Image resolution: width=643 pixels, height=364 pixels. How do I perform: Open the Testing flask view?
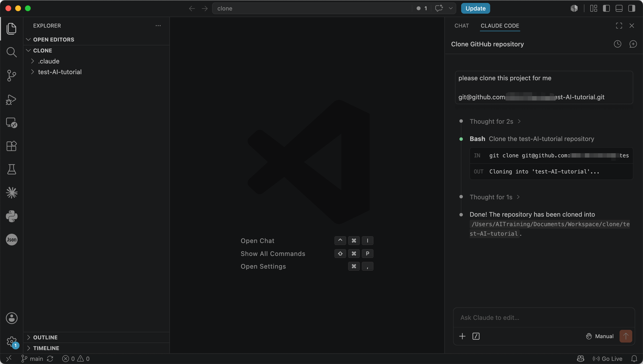(11, 169)
